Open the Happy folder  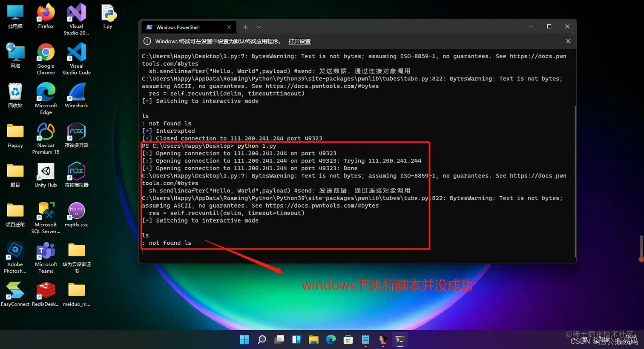point(15,136)
